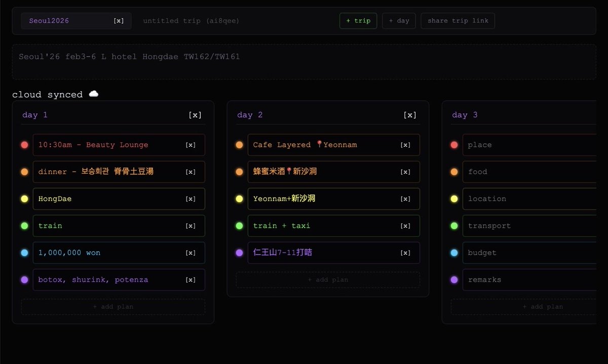Edit the botox, shurink, potenza remark
608x364 pixels.
click(119, 279)
